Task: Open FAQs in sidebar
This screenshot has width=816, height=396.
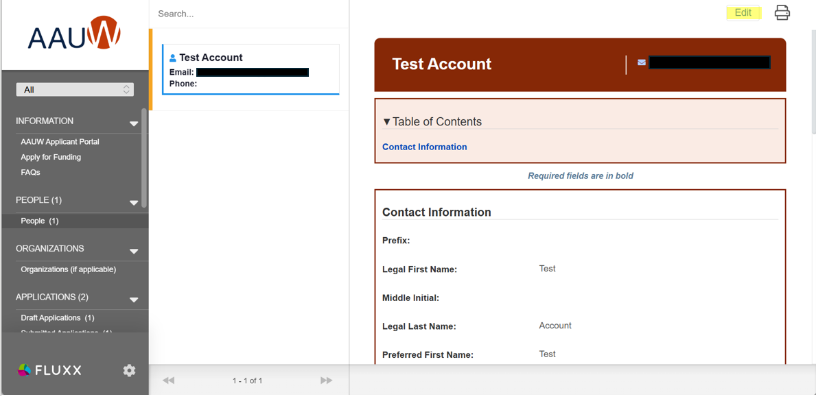Action: coord(30,172)
